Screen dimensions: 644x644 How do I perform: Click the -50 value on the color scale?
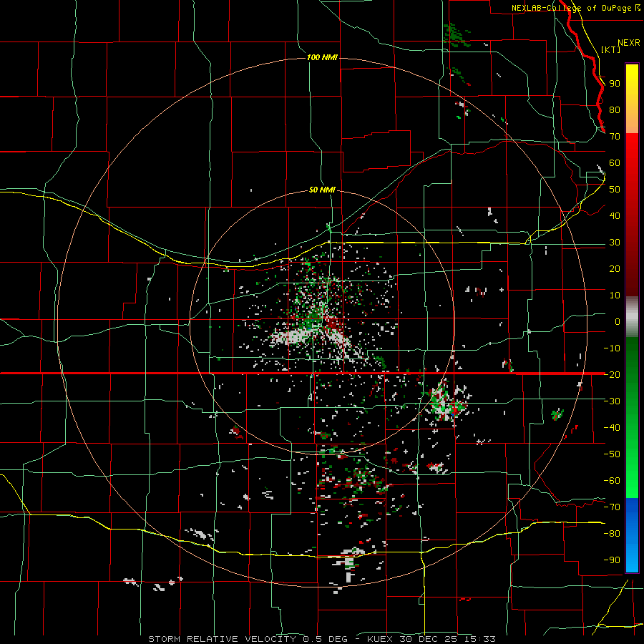612,454
